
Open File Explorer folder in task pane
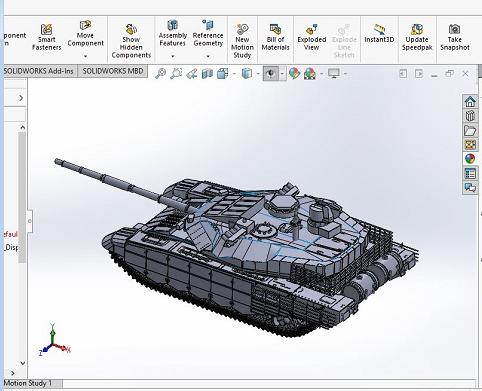pyautogui.click(x=470, y=130)
